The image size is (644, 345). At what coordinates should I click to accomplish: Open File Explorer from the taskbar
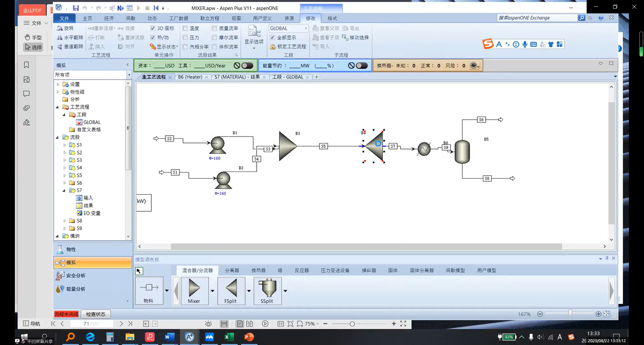pyautogui.click(x=130, y=337)
